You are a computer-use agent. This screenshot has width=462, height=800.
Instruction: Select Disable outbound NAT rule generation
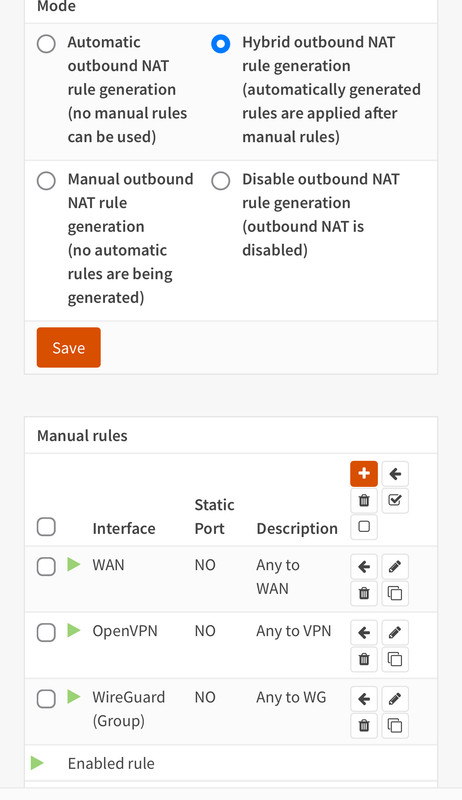220,181
